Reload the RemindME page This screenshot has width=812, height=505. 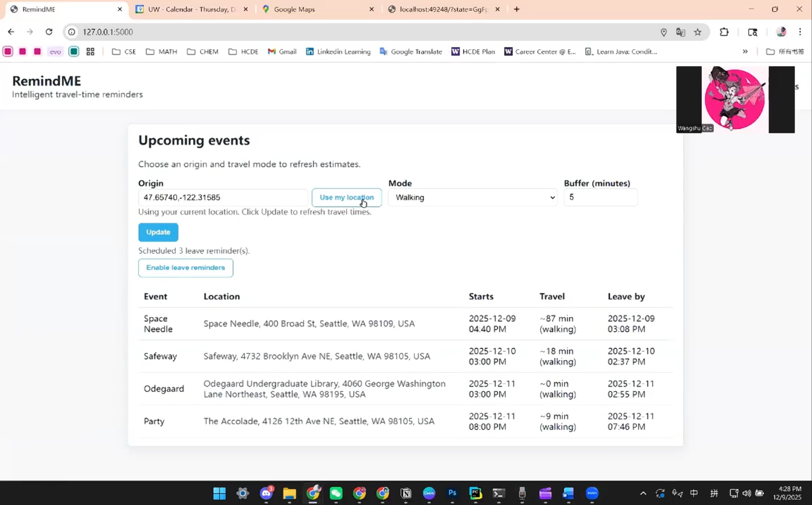pyautogui.click(x=49, y=32)
